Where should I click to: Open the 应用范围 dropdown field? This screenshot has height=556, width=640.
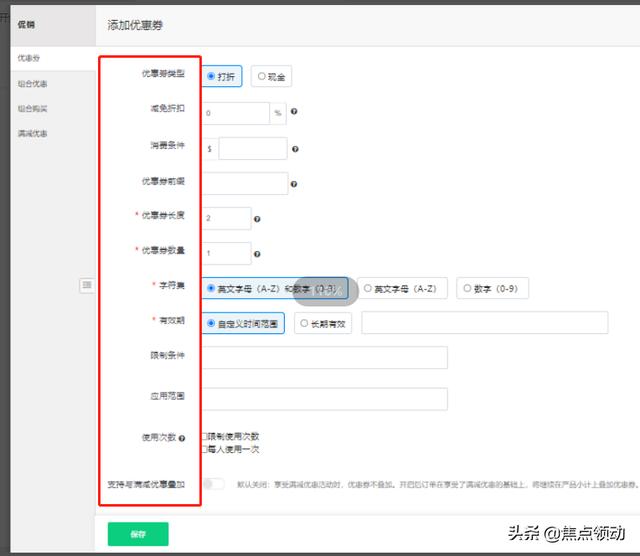pyautogui.click(x=324, y=398)
